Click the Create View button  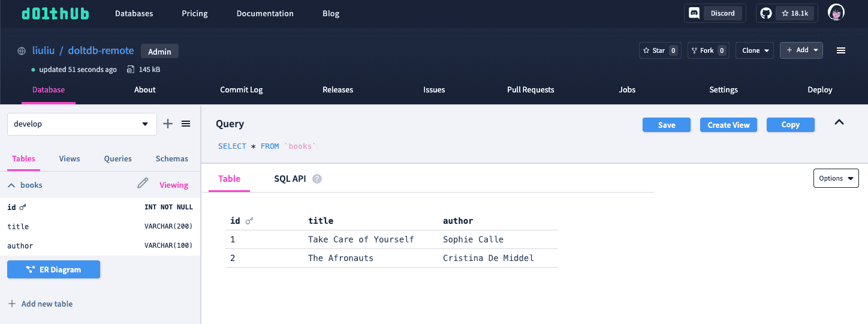click(x=728, y=125)
